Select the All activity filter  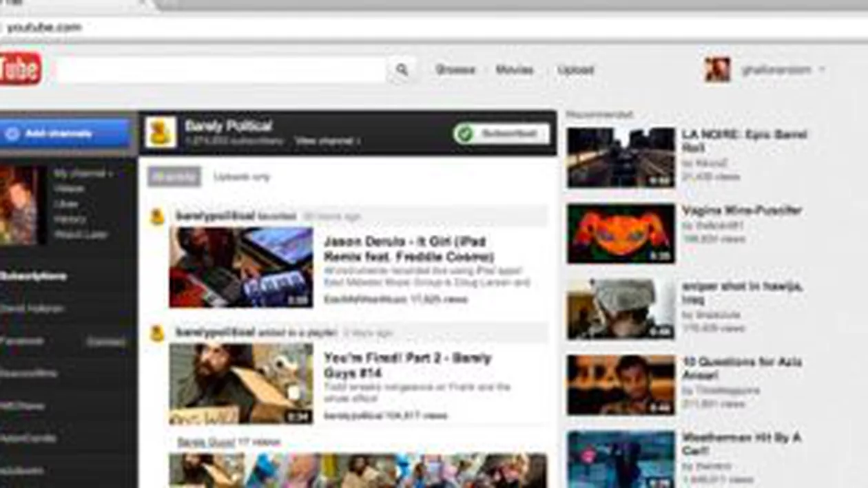pyautogui.click(x=174, y=177)
